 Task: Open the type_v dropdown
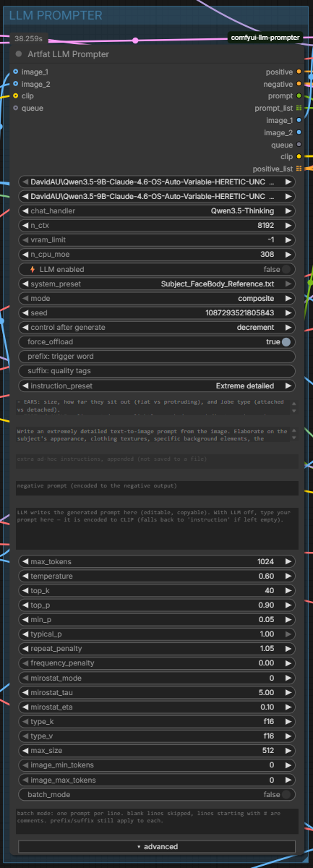click(x=157, y=736)
